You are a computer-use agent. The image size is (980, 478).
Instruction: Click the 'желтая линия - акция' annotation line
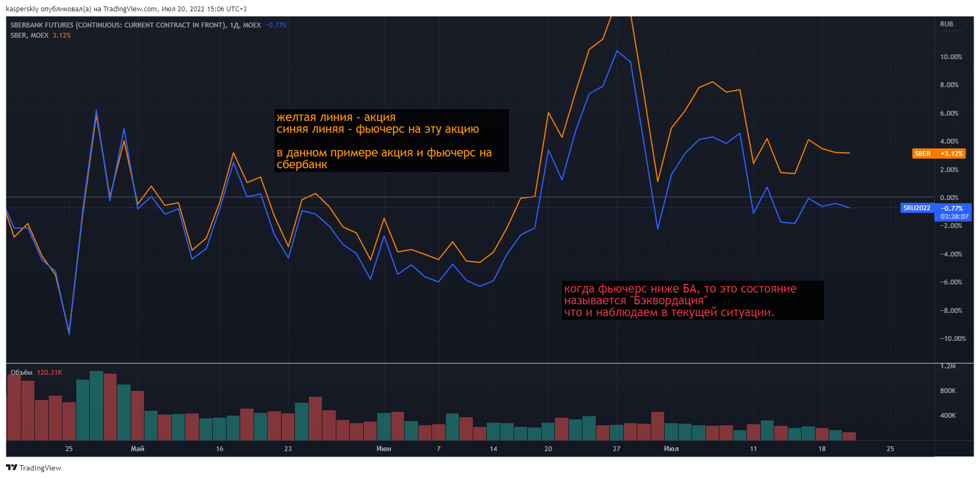pyautogui.click(x=336, y=117)
